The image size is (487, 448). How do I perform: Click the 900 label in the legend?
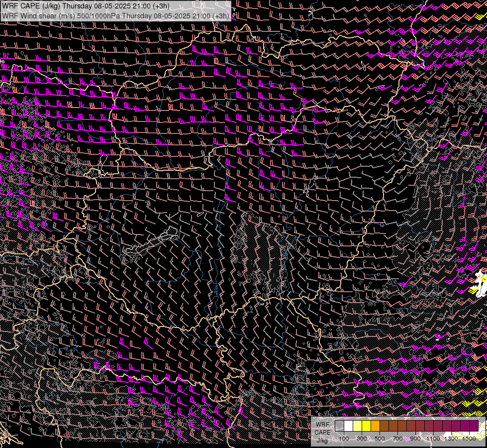(x=415, y=439)
